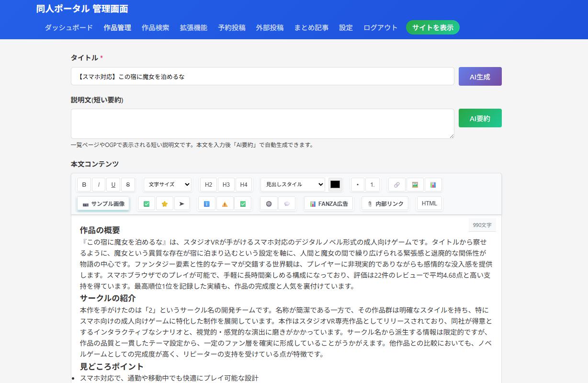Insert a link with the chain icon

[396, 185]
